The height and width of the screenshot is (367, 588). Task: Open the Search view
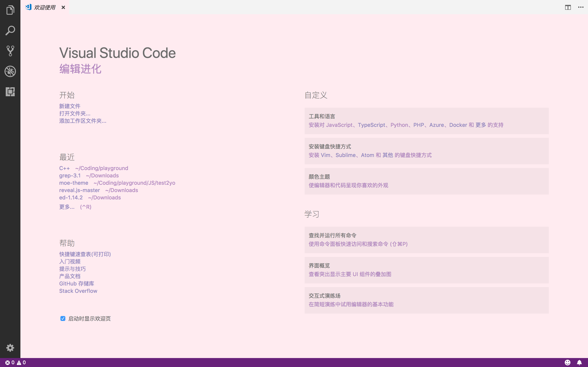coord(10,31)
